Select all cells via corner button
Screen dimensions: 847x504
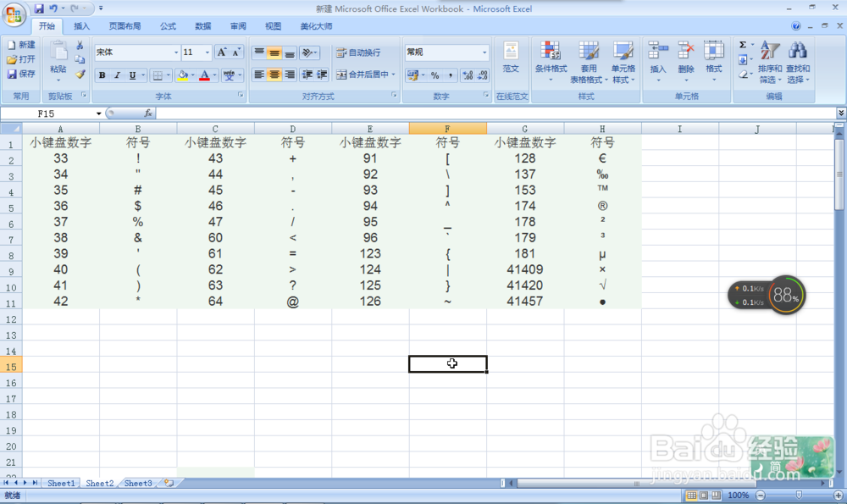point(11,129)
